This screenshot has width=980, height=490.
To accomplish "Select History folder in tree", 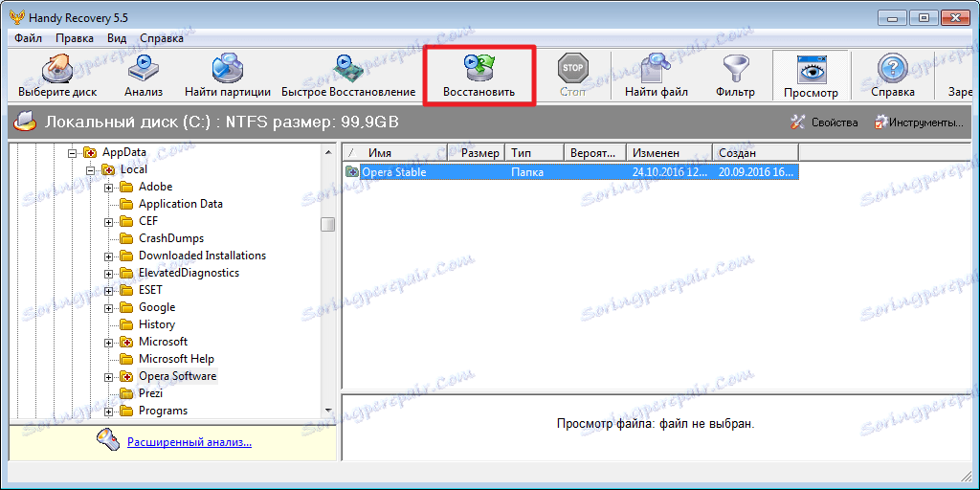I will click(157, 324).
